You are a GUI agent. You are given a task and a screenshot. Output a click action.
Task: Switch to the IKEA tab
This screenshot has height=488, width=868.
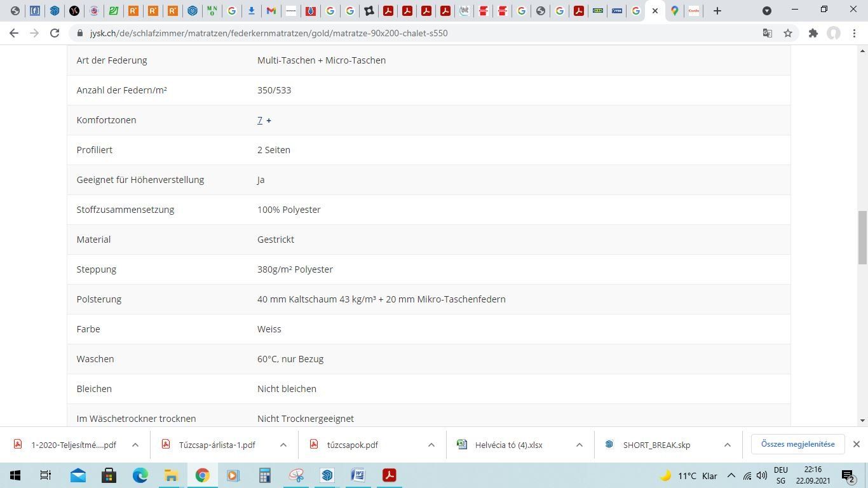[x=597, y=11]
